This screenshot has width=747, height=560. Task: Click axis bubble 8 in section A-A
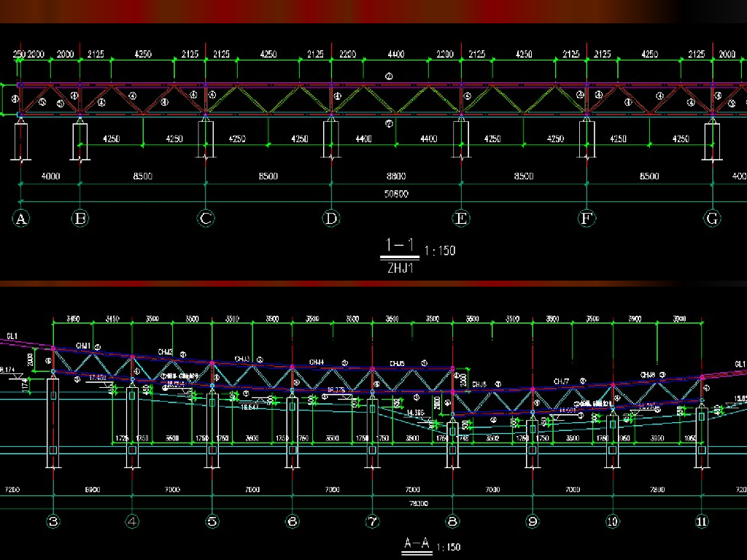pyautogui.click(x=452, y=521)
